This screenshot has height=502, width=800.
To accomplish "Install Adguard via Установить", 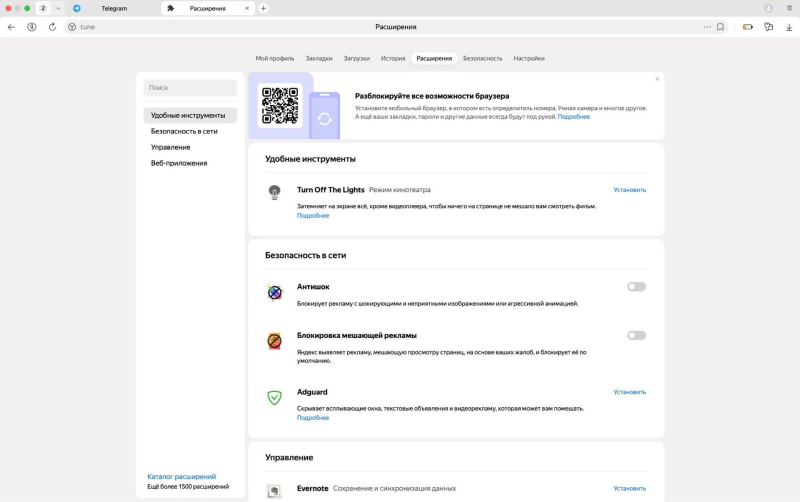I will (629, 392).
